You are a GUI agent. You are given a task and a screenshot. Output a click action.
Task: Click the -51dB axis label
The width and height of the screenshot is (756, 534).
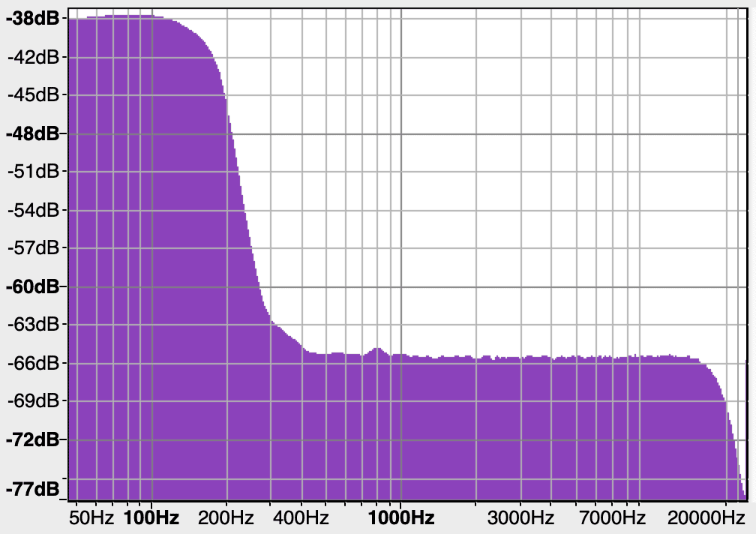33,171
